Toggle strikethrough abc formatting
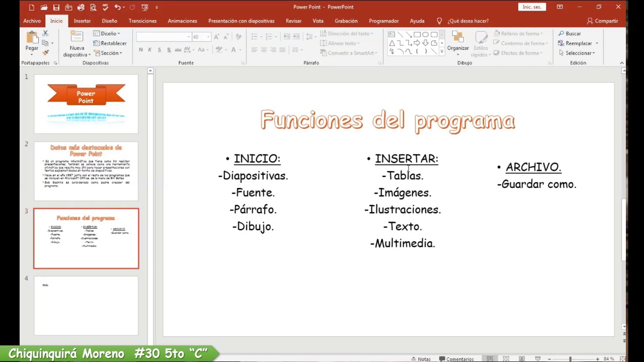The width and height of the screenshot is (644, 362). (178, 50)
